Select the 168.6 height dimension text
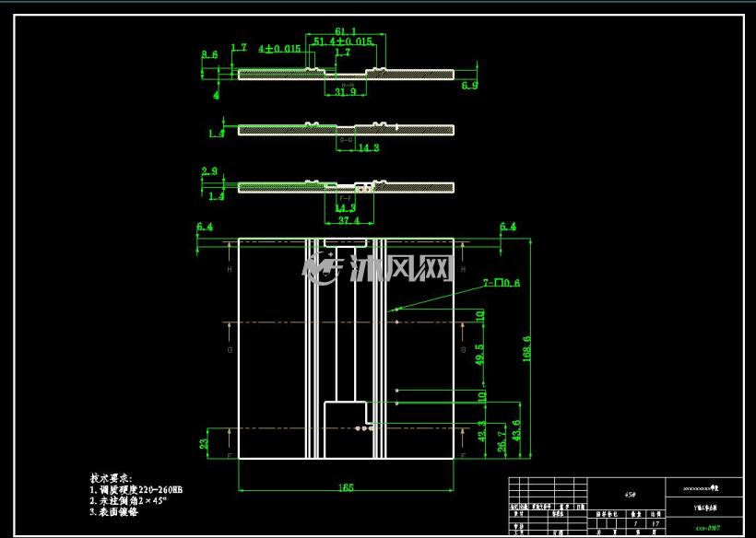 click(526, 349)
